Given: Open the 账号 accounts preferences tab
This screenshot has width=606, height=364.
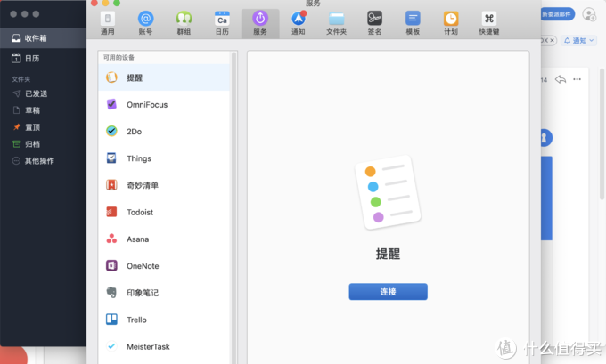Looking at the screenshot, I should 145,23.
